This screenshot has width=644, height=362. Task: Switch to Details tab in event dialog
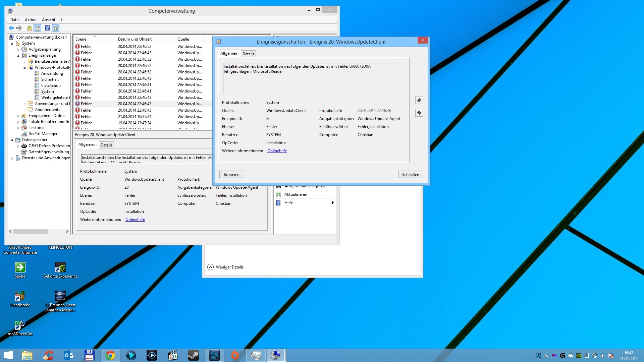(248, 54)
